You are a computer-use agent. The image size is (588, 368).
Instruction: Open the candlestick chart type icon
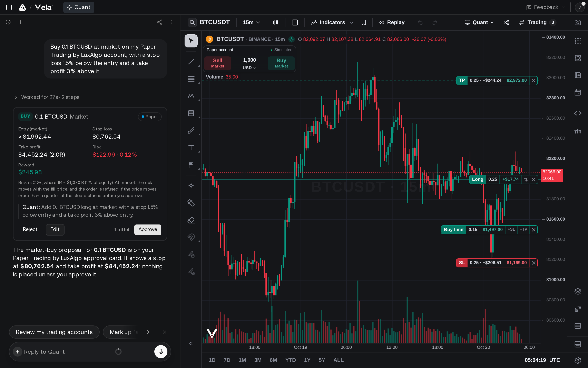[276, 22]
